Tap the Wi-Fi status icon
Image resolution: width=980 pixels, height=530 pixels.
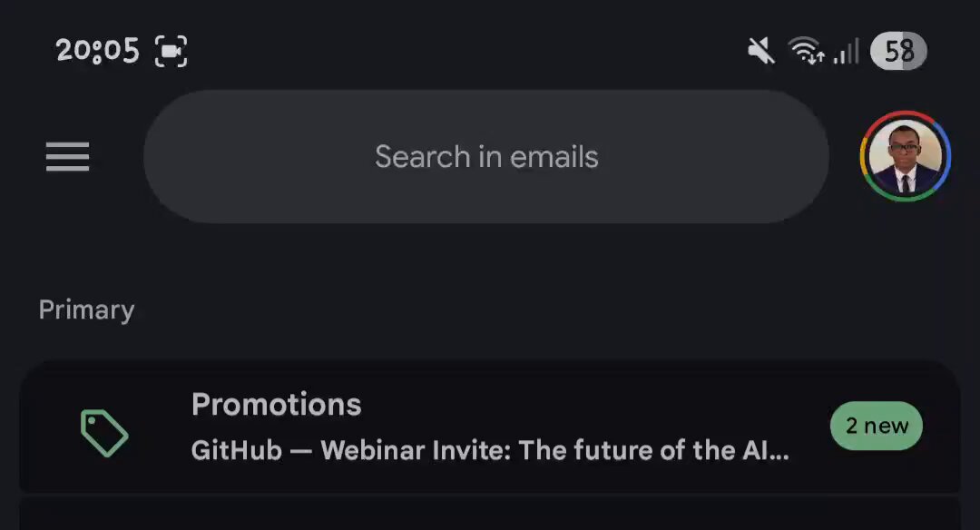(x=806, y=51)
